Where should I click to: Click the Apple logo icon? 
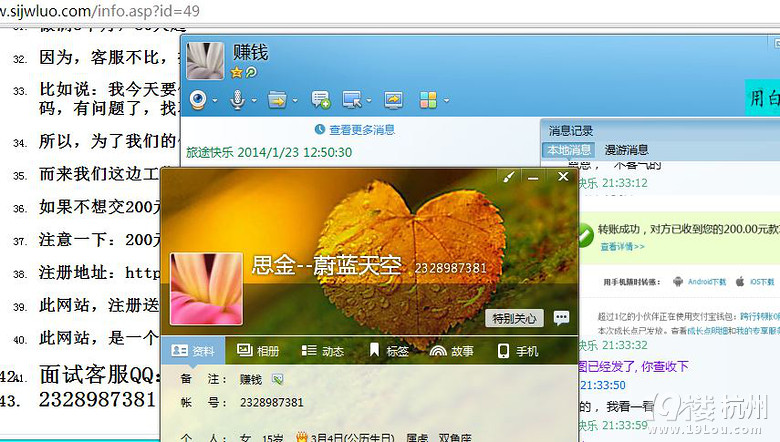click(x=740, y=282)
